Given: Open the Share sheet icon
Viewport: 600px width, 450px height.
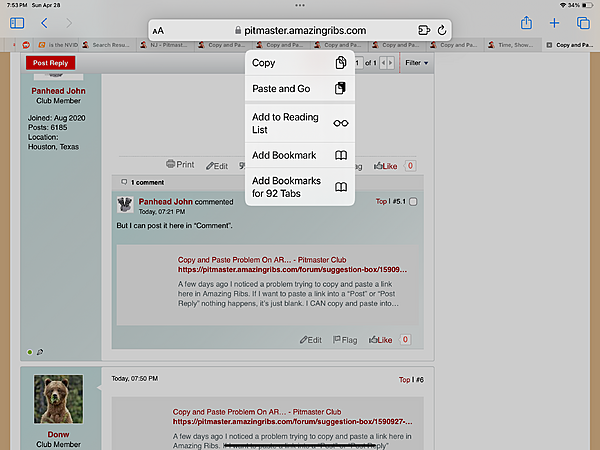Looking at the screenshot, I should tap(527, 23).
